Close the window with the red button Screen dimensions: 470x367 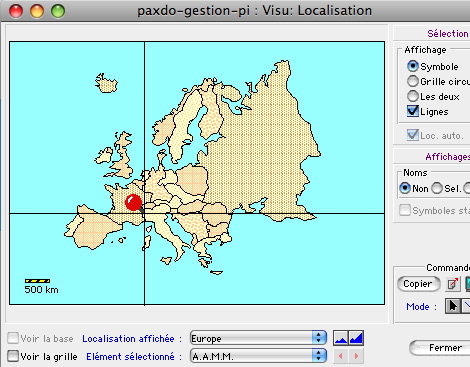[x=16, y=11]
